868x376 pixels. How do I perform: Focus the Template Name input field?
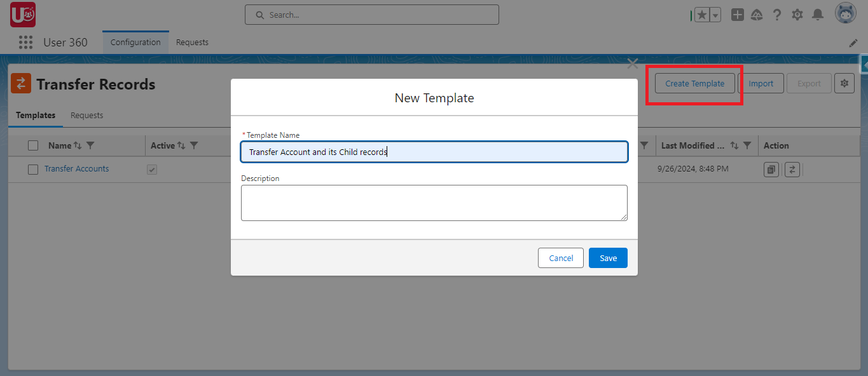click(x=434, y=152)
